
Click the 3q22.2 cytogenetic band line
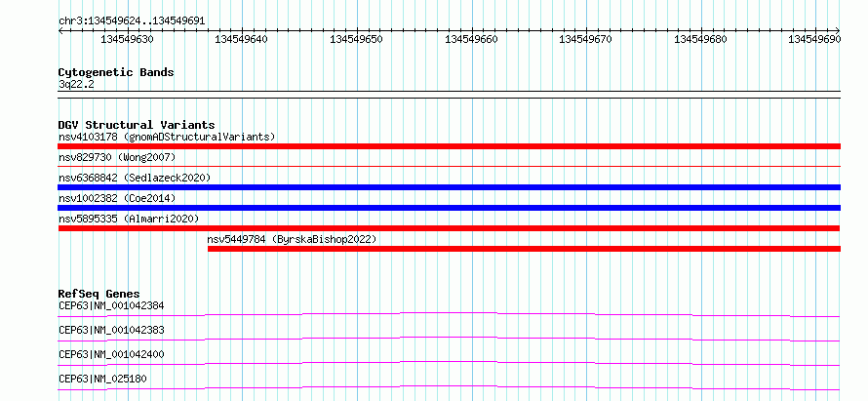pos(449,95)
